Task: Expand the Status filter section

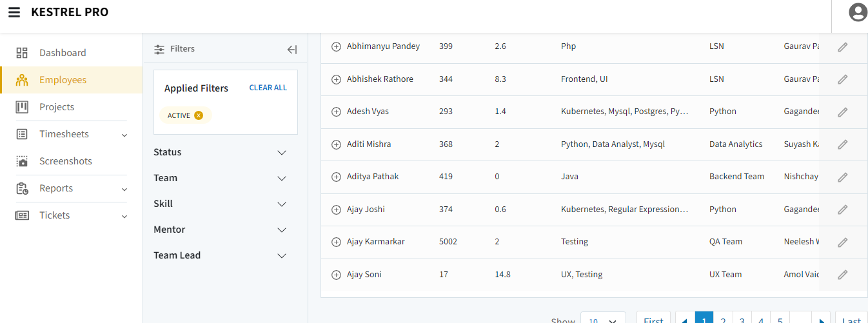Action: click(x=281, y=153)
